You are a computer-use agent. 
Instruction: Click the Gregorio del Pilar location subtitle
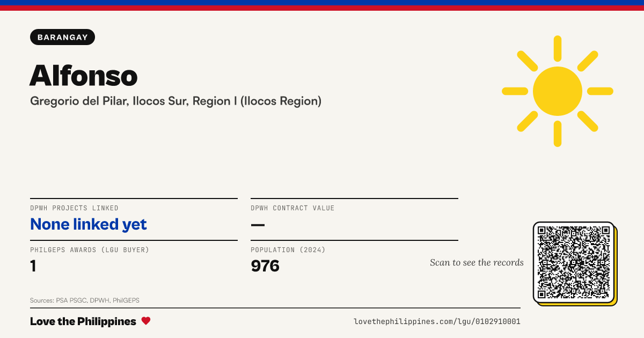[176, 101]
